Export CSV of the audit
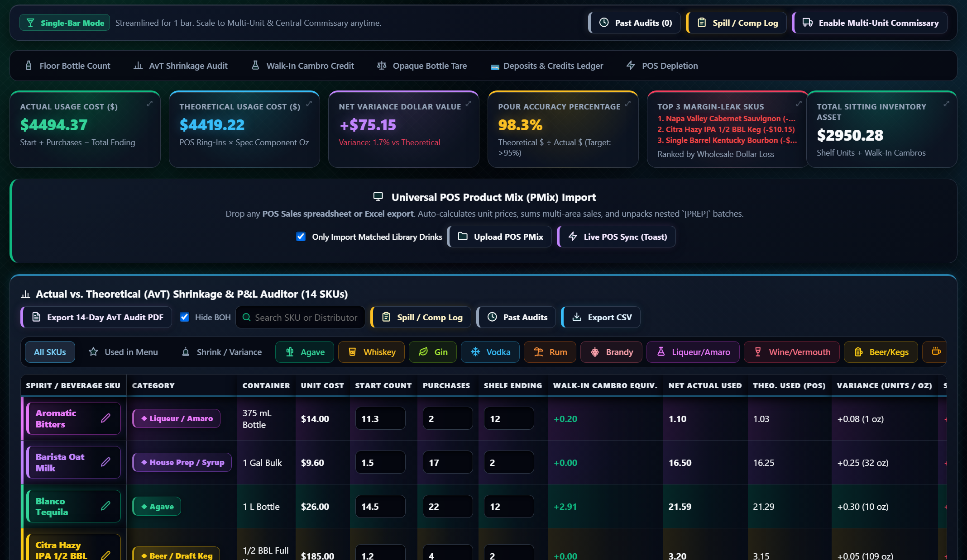 click(x=601, y=317)
